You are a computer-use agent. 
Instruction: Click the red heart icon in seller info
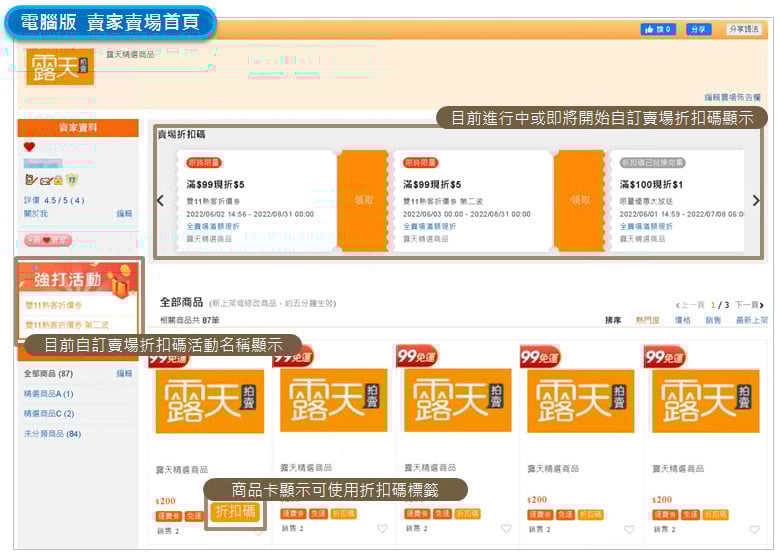29,146
